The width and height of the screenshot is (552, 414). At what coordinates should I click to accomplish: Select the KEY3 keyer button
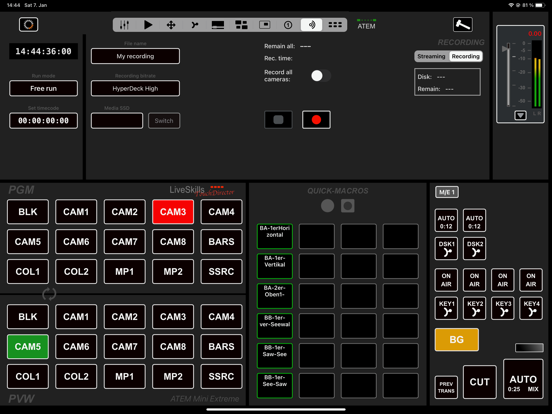pos(503,308)
